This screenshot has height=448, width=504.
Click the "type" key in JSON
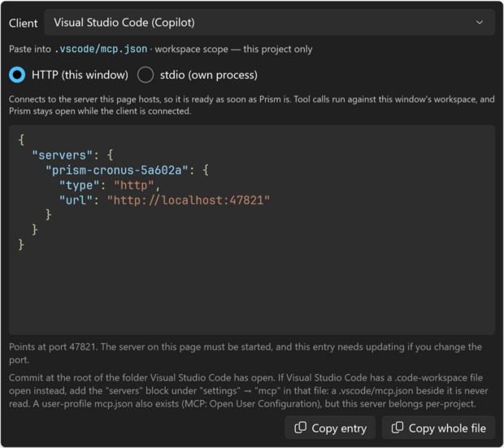point(80,185)
